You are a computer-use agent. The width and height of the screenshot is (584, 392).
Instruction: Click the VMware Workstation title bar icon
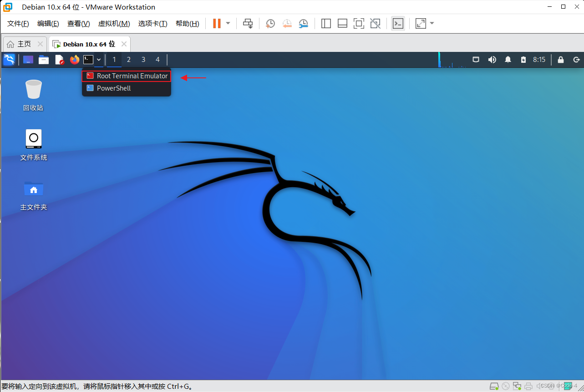tap(8, 7)
